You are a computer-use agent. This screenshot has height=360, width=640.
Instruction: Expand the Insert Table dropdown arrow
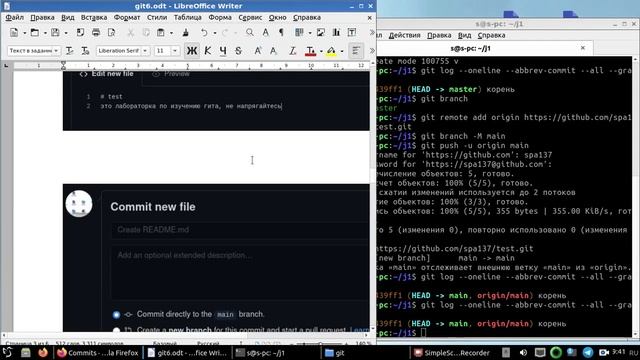(x=309, y=33)
